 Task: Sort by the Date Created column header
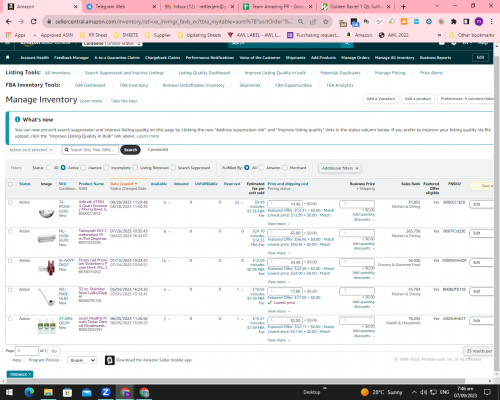click(x=123, y=184)
